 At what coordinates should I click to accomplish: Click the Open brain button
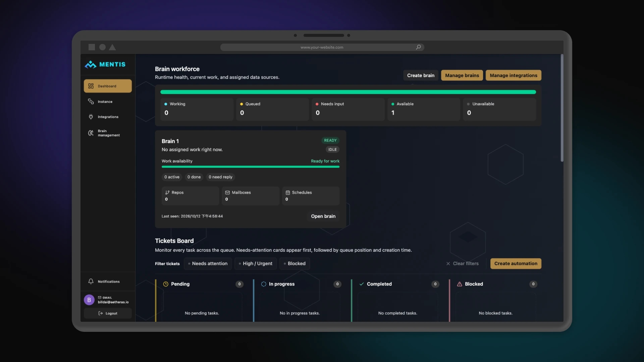click(x=323, y=216)
